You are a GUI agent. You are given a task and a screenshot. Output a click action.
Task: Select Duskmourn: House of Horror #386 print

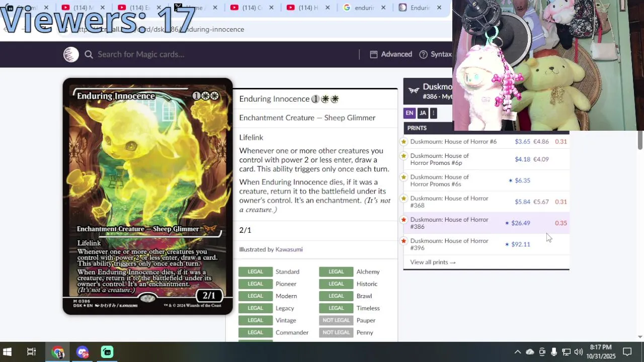(449, 223)
